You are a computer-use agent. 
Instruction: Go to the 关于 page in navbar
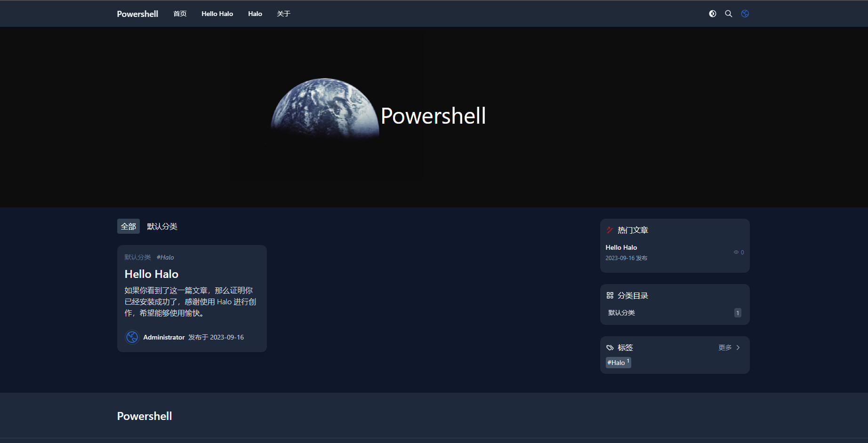click(x=283, y=14)
